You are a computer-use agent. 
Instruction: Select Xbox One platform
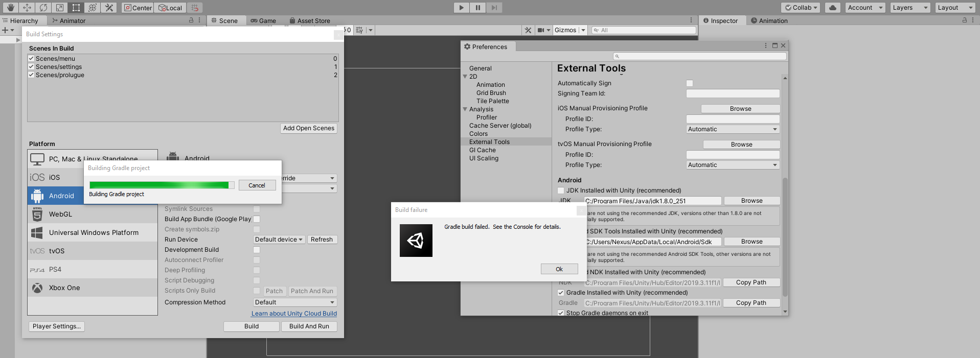[x=93, y=288]
